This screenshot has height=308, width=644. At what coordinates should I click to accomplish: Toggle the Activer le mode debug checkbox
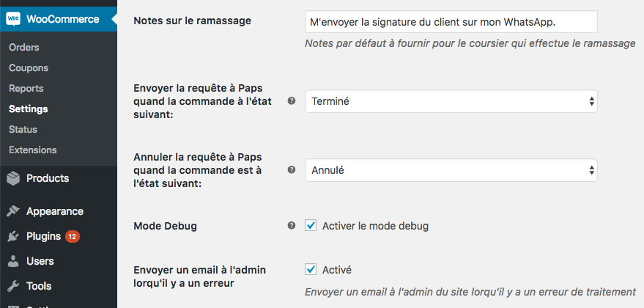click(x=311, y=226)
